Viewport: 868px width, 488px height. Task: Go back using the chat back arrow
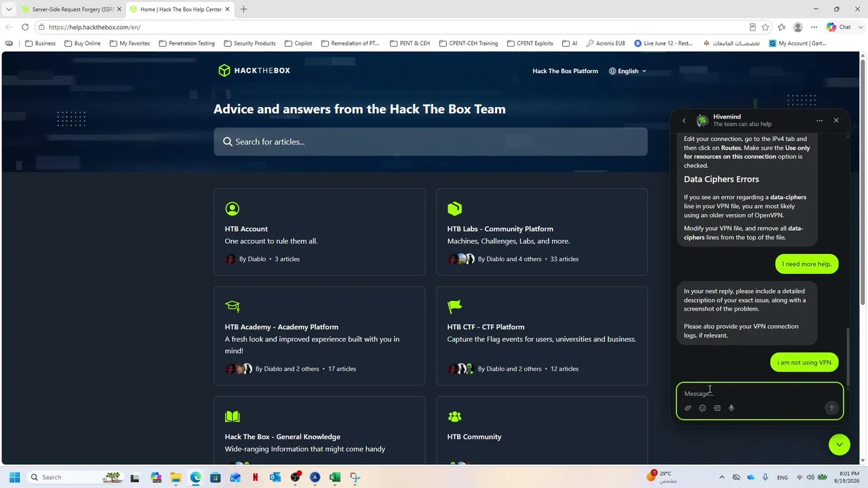pos(684,121)
